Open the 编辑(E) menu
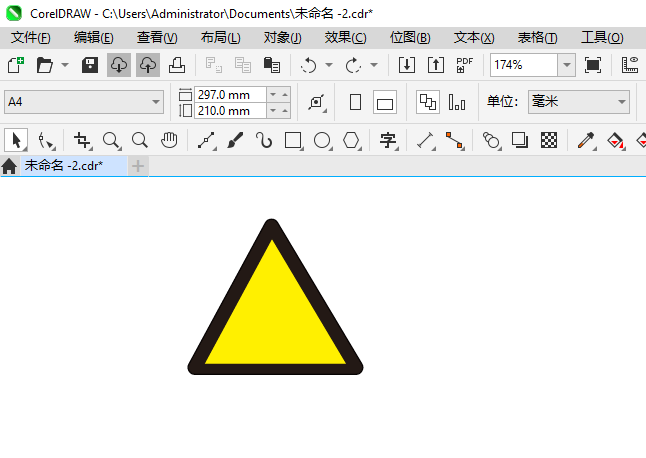646x458 pixels. (94, 38)
